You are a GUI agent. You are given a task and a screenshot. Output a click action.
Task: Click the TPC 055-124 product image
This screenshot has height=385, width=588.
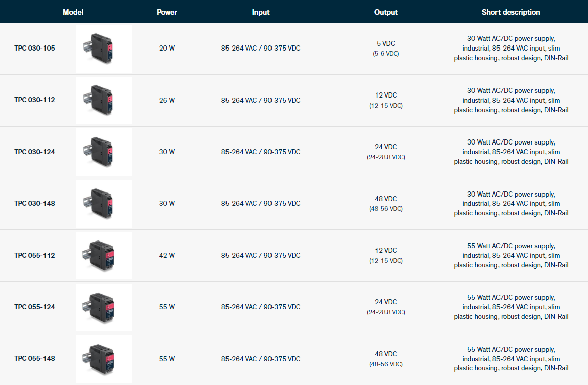(x=104, y=307)
